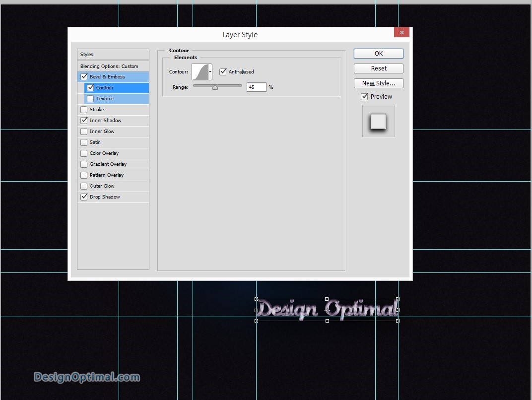Click the bottom-right transform handle of the text

pyautogui.click(x=398, y=321)
